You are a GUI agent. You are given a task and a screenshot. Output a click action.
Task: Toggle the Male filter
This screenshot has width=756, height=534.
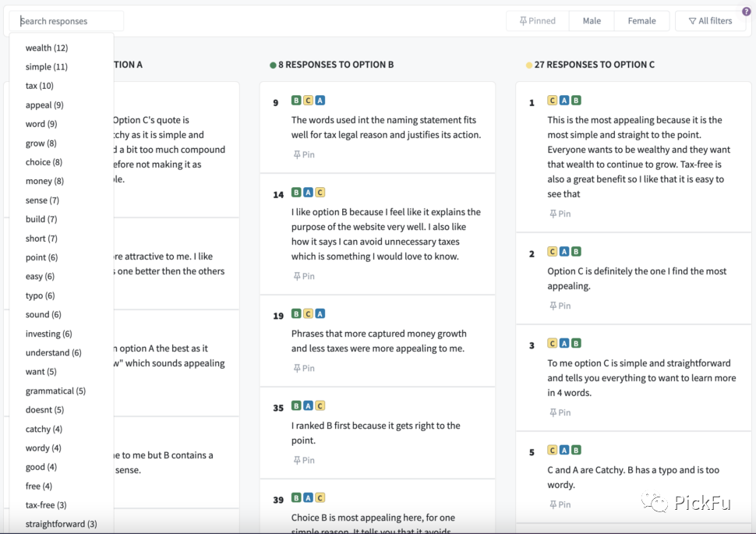click(x=592, y=21)
